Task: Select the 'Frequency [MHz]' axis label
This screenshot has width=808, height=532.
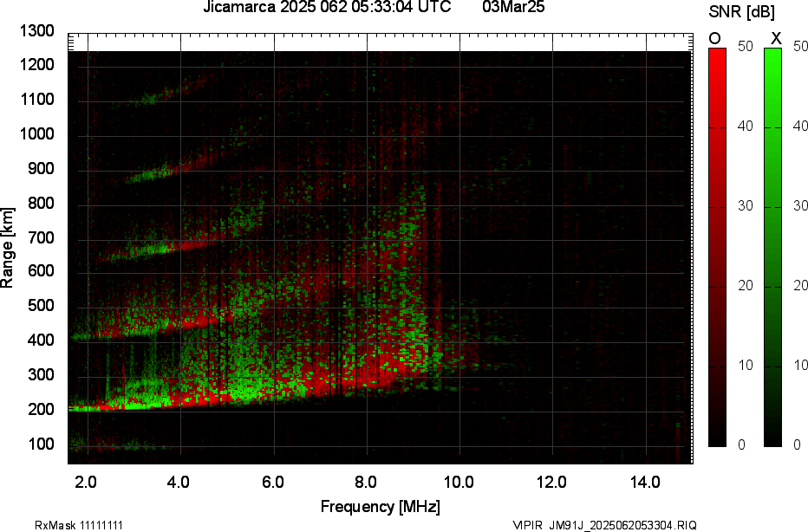Action: [x=381, y=507]
